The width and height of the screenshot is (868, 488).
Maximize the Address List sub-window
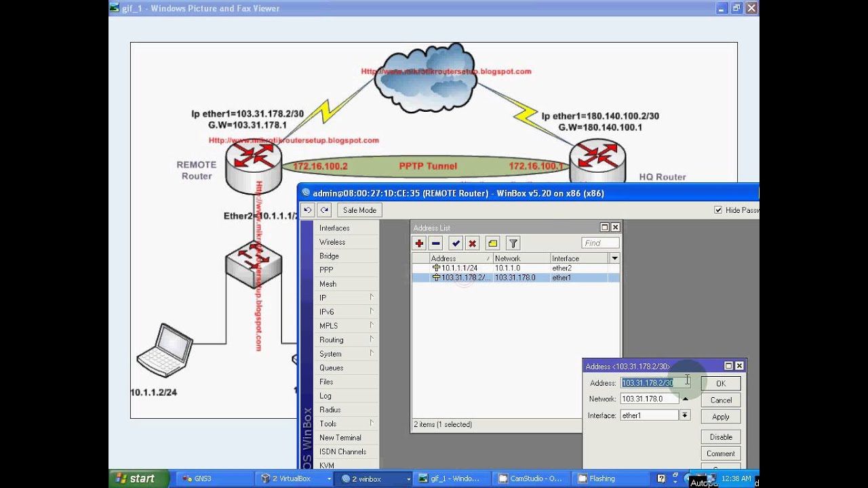(x=605, y=228)
